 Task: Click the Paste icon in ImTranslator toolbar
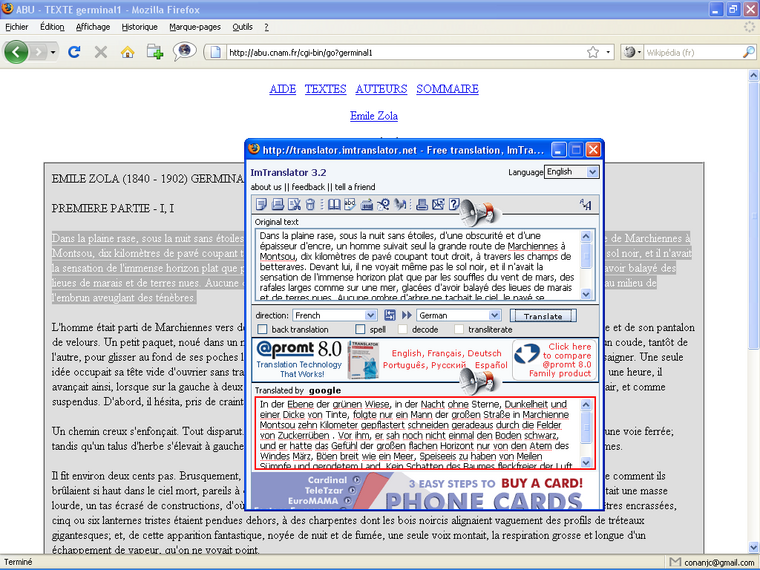click(x=278, y=205)
